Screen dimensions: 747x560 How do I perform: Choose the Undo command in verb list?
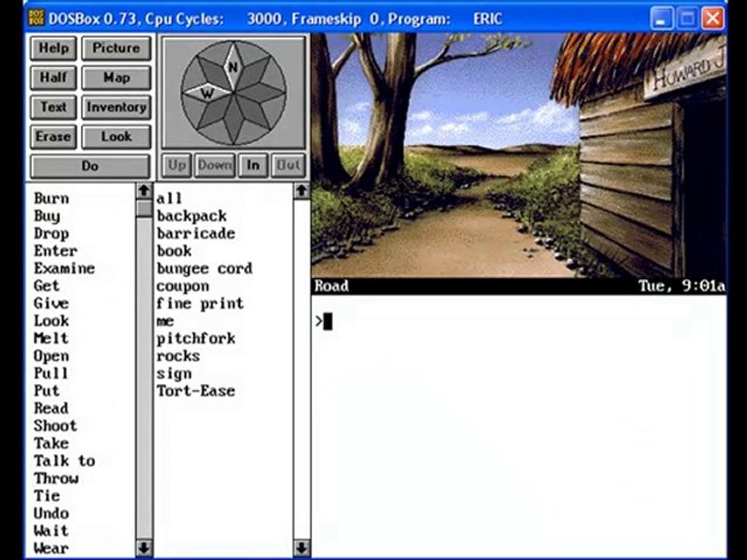[x=51, y=513]
